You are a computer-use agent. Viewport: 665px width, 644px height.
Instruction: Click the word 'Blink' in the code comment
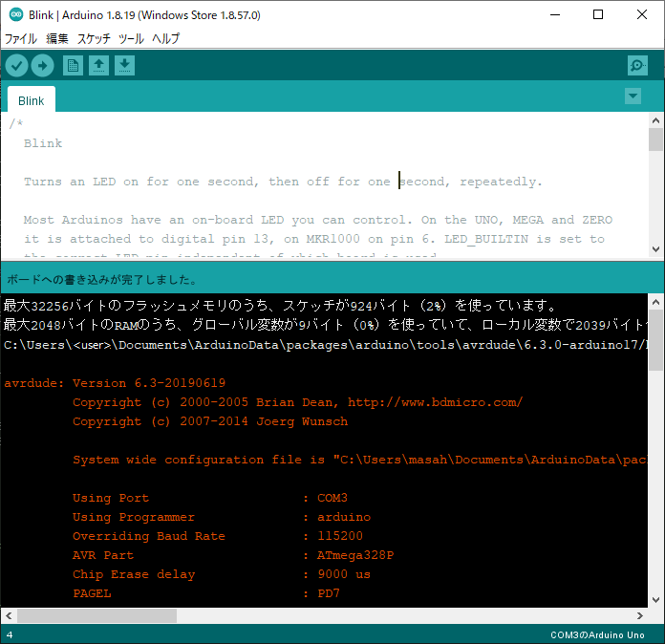pyautogui.click(x=43, y=143)
